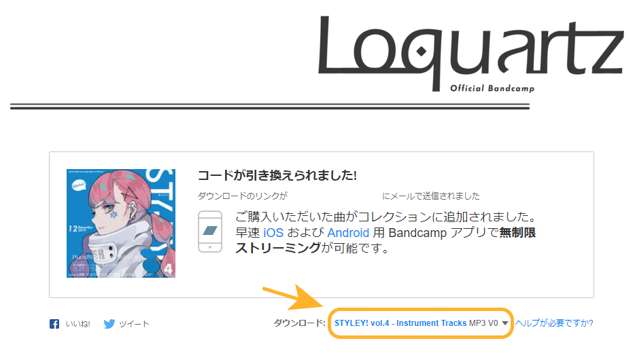The height and width of the screenshot is (364, 635).
Task: Open the Android app link
Action: [x=348, y=233]
